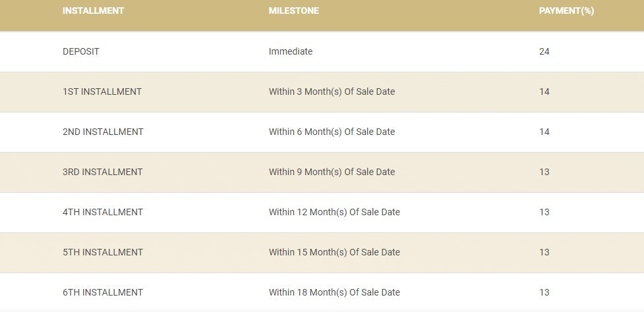The width and height of the screenshot is (644, 312).
Task: Select the 24 percent deposit payment value
Action: click(x=544, y=51)
